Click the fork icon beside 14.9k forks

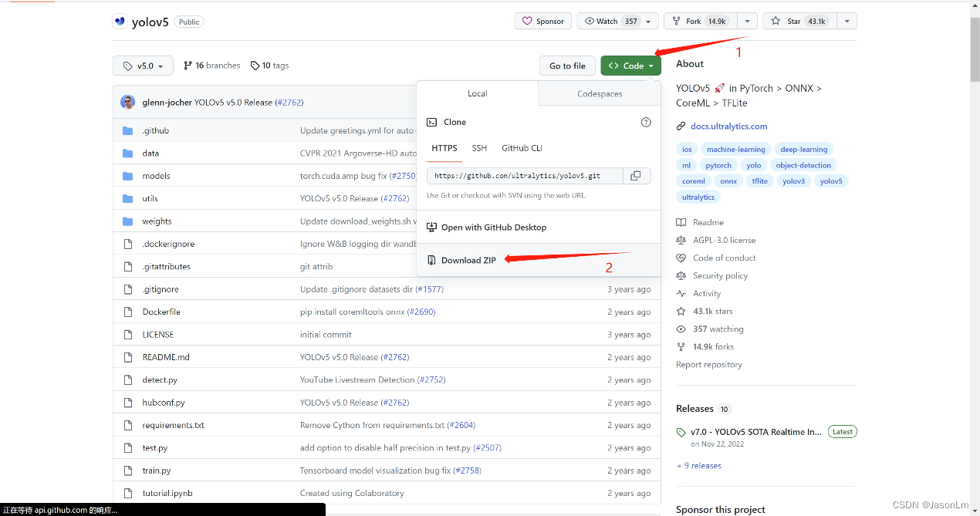(681, 346)
